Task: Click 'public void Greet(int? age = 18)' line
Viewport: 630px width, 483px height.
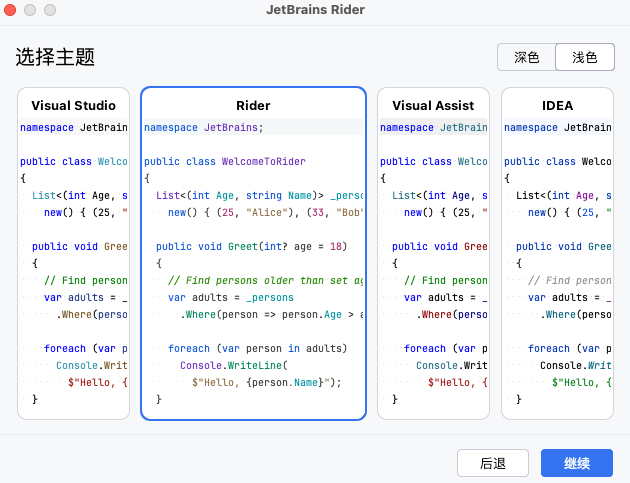Action: (252, 246)
